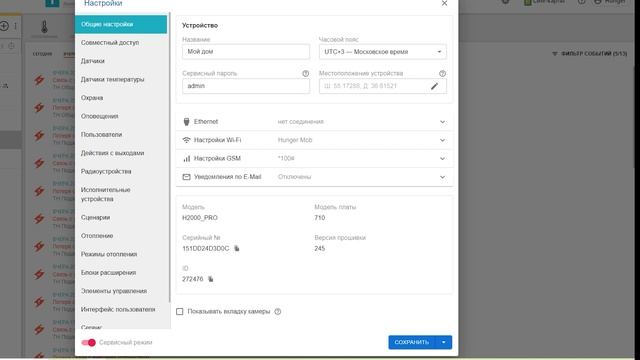Open ФИЛЬТР СОБЫТИЙ in background window
This screenshot has width=640, height=360.
(589, 53)
